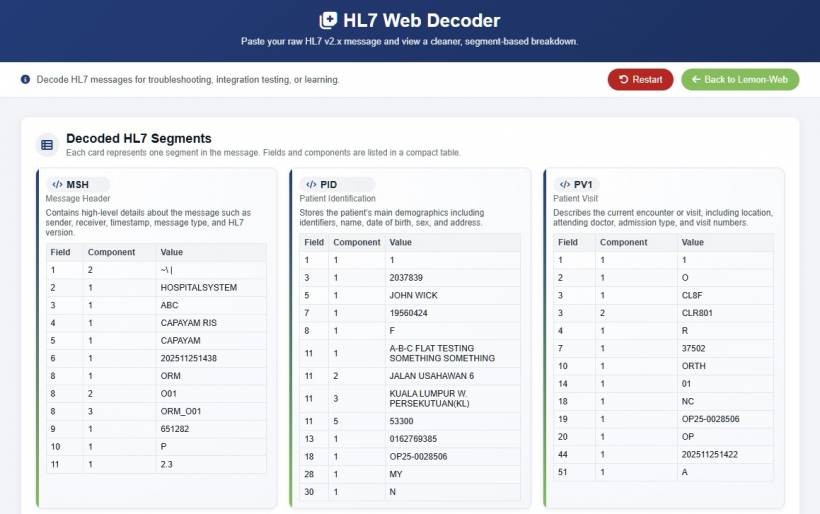Click the Component column header in PV1 table
820x514 pixels.
point(623,242)
